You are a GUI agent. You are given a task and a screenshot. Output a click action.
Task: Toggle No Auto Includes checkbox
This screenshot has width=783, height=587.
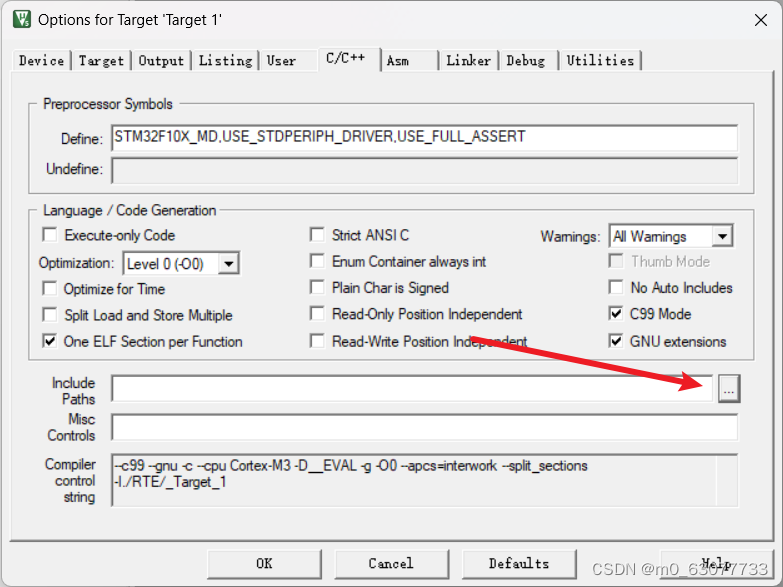pos(616,288)
